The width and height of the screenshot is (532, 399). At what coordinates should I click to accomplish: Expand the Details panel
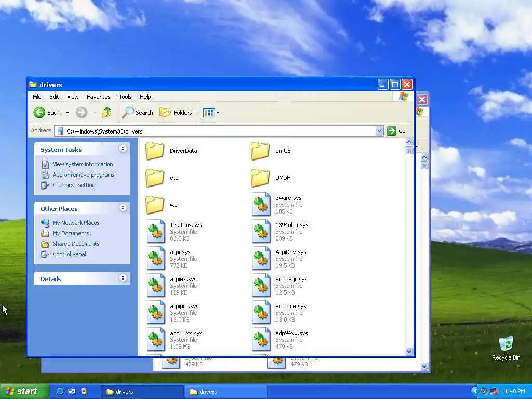click(123, 278)
